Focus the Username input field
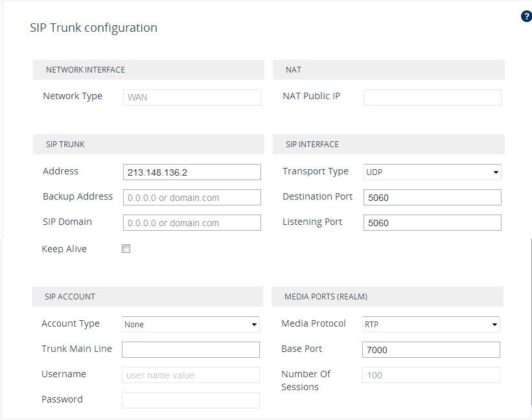 (191, 375)
